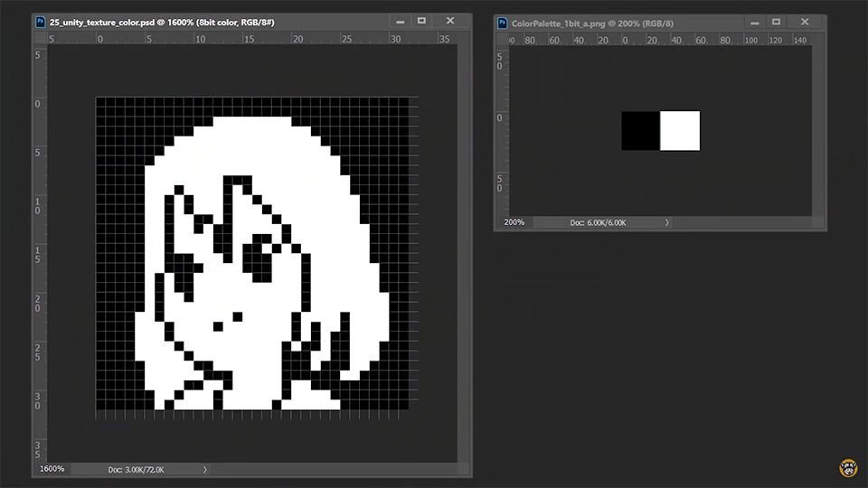Click the 1600% zoom level field

point(51,469)
